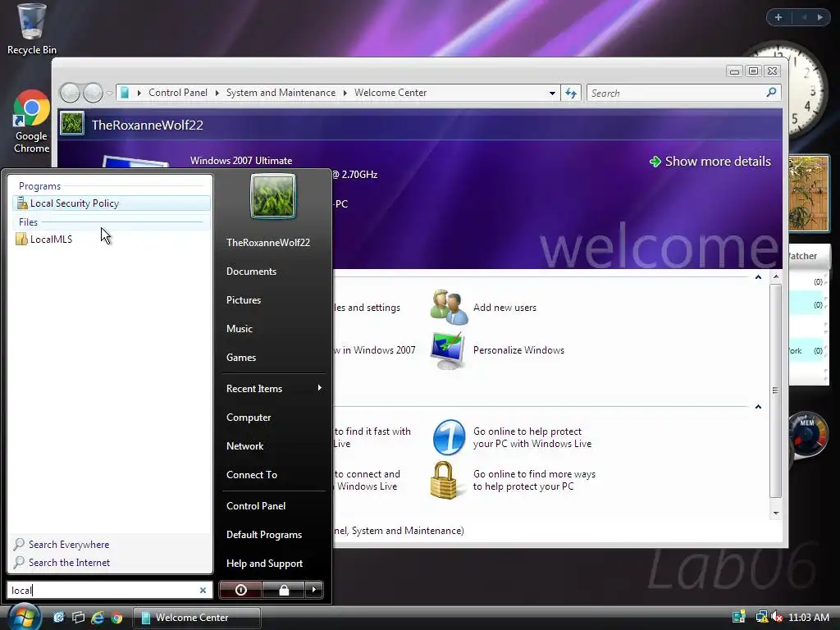Click the network tray icon
The width and height of the screenshot is (840, 630).
[x=761, y=617]
